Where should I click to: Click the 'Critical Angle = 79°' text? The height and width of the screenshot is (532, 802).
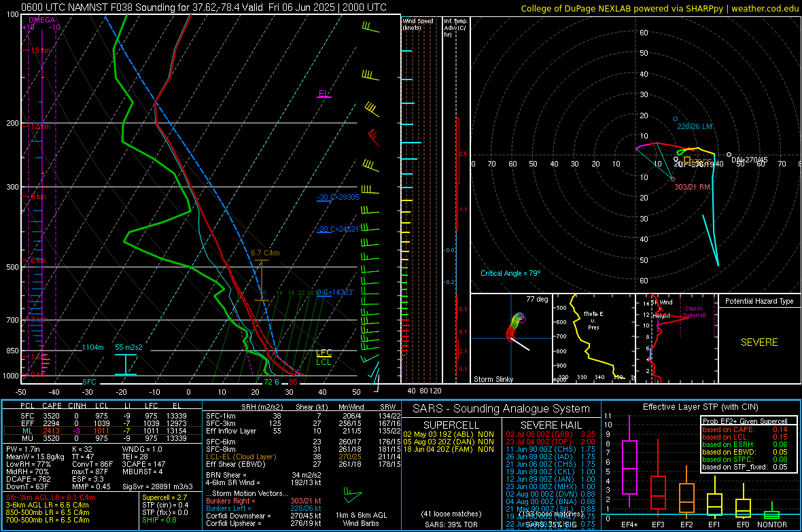coord(510,273)
